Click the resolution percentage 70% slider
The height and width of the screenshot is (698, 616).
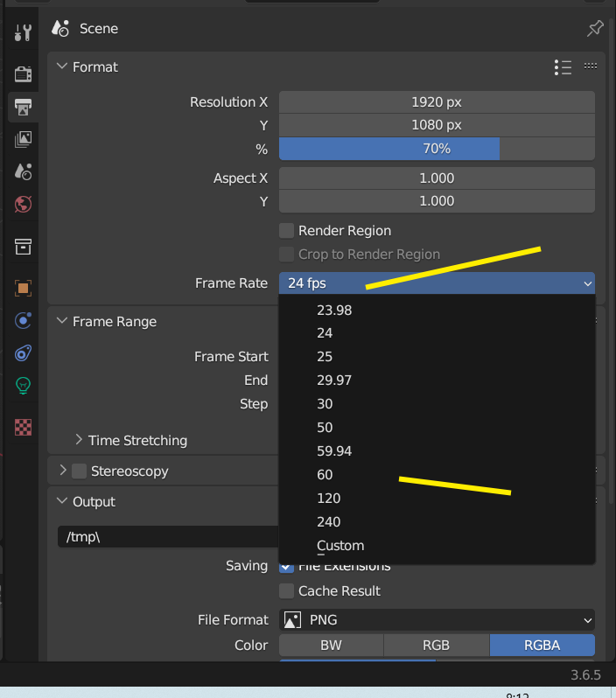437,149
